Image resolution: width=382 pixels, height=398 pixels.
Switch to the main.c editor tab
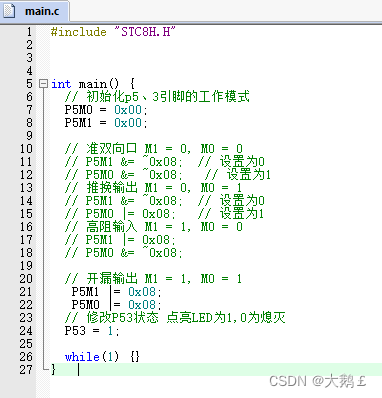(35, 12)
